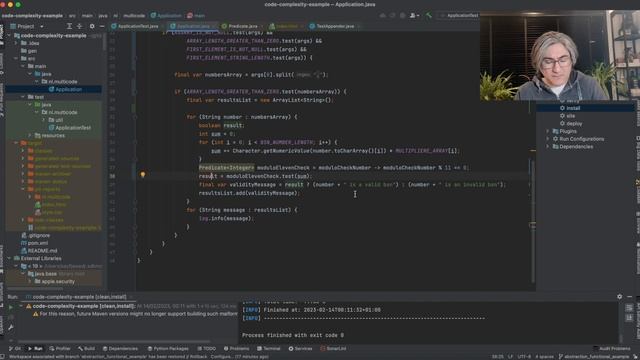
Task: Expand Dependencies node in Maven panel
Action: click(x=548, y=147)
